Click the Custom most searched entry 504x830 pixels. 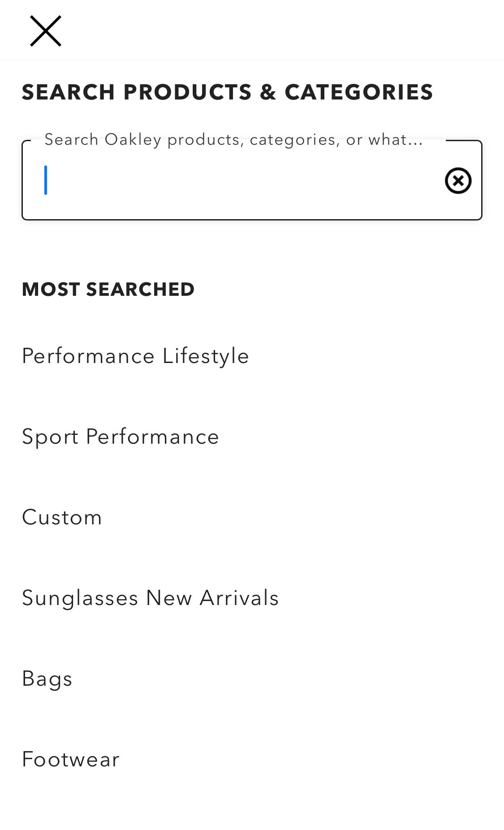[62, 518]
